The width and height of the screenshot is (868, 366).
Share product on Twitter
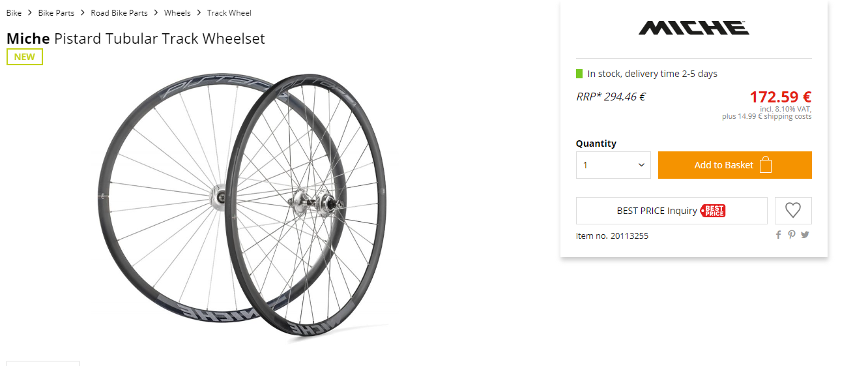[805, 235]
